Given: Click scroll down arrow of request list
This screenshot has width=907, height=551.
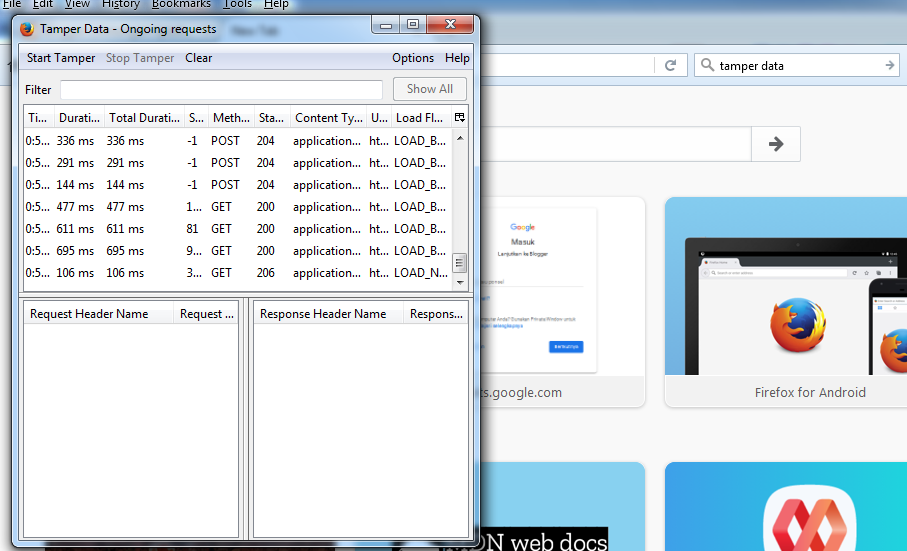Looking at the screenshot, I should [460, 282].
